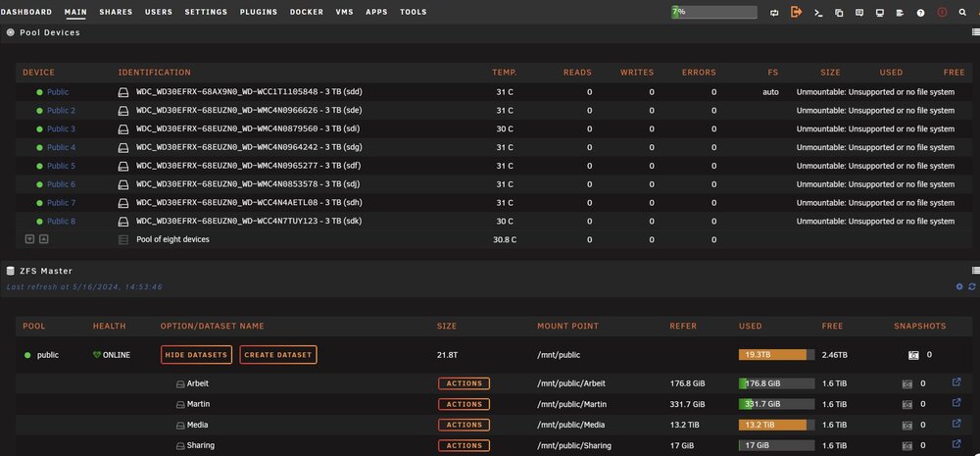
Task: Select the Main tab
Action: pyautogui.click(x=75, y=12)
